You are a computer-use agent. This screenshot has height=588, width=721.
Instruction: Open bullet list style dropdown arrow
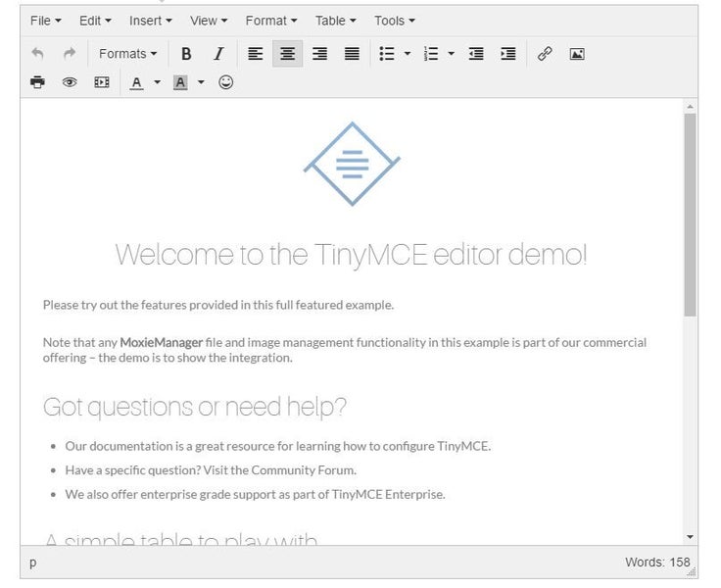tap(408, 54)
